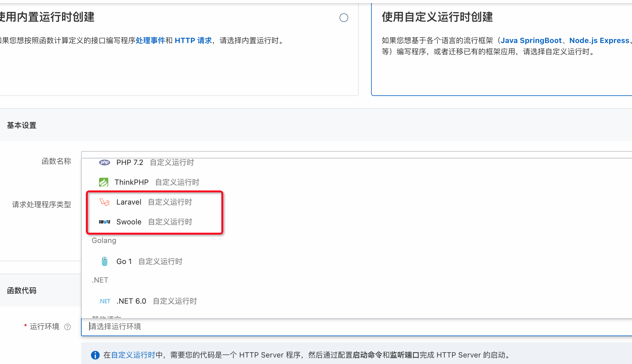632x364 pixels.
Task: Select the 使用内置运行时创建 radio button
Action: pyautogui.click(x=344, y=18)
